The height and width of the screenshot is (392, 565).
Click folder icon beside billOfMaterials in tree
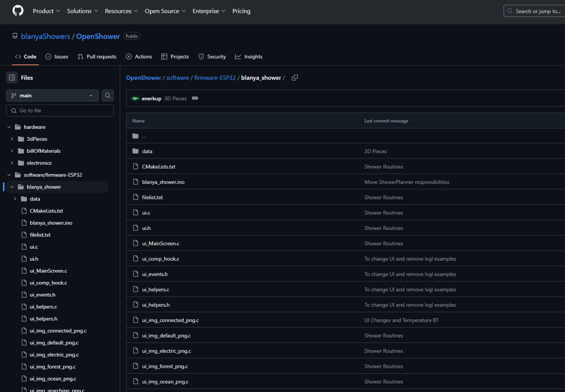(x=21, y=151)
